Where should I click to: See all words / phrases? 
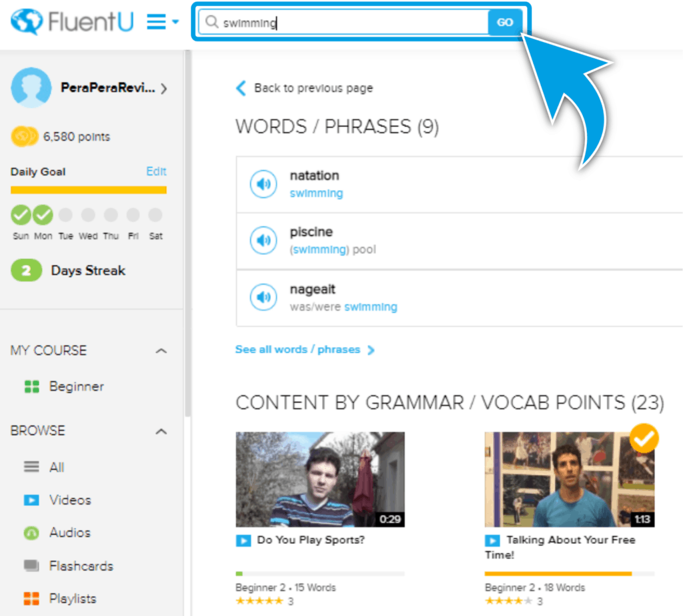click(298, 350)
